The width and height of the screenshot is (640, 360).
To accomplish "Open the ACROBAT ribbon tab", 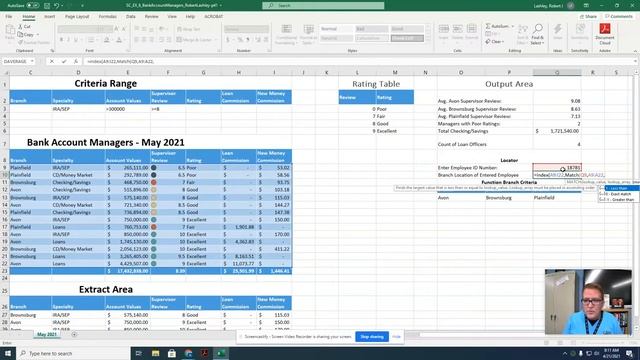I will click(213, 17).
